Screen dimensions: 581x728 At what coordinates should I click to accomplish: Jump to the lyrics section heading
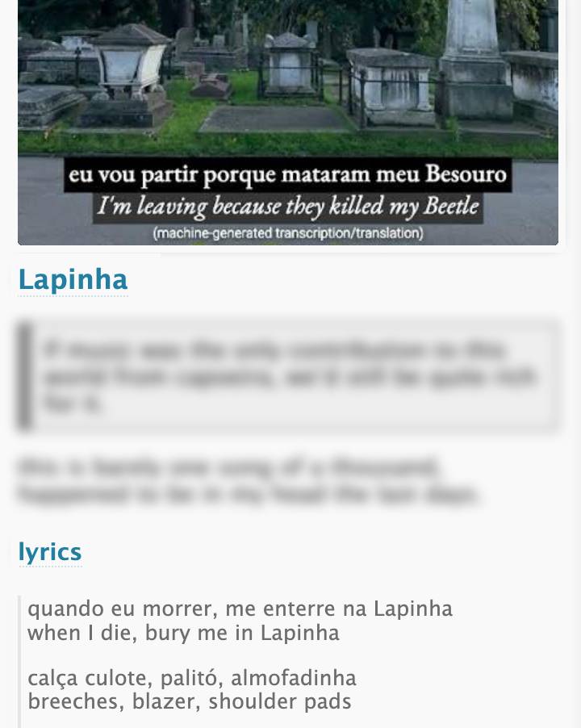50,552
